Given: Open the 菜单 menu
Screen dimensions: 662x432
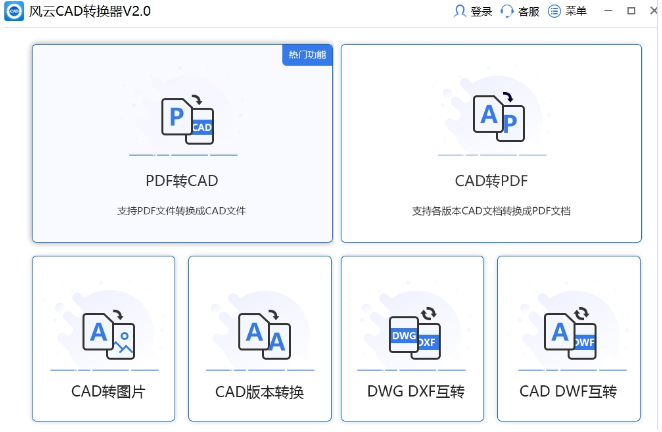Looking at the screenshot, I should tap(576, 11).
